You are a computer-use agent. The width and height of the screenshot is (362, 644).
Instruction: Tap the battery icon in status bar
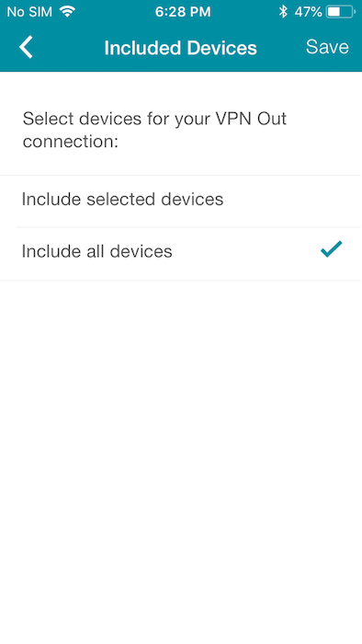(341, 11)
